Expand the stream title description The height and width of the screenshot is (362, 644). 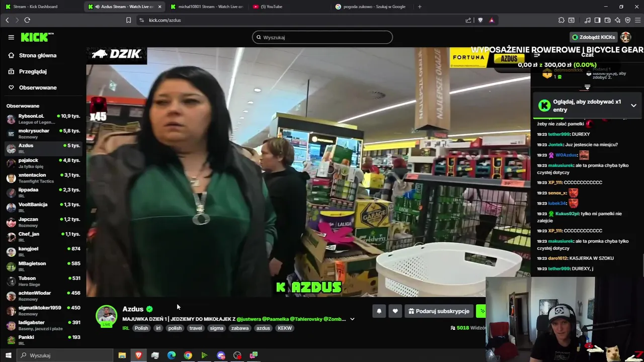(352, 319)
